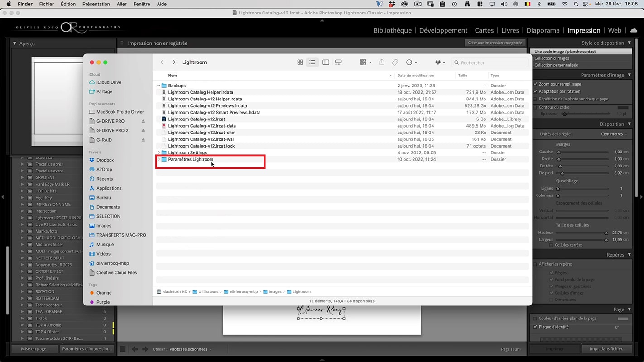Switch Finder to list view

pos(312,62)
